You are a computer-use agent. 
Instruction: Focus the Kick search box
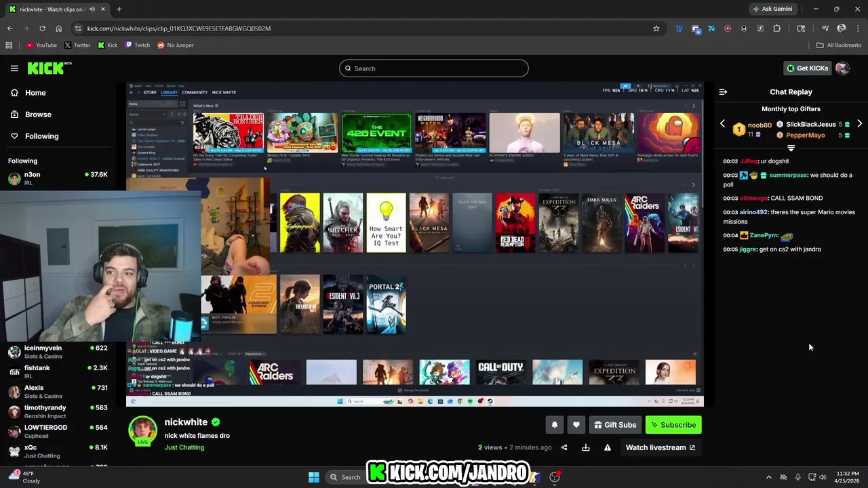click(434, 68)
